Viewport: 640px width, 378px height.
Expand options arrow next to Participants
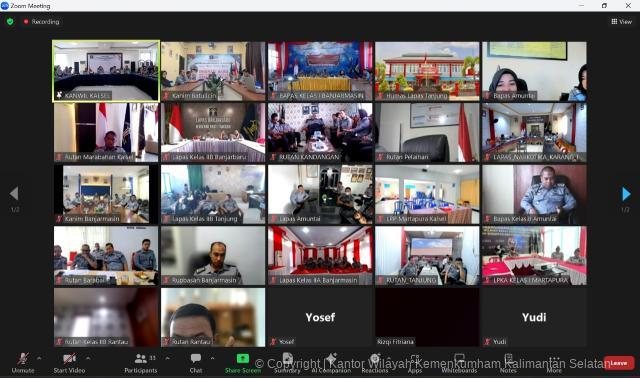point(167,358)
